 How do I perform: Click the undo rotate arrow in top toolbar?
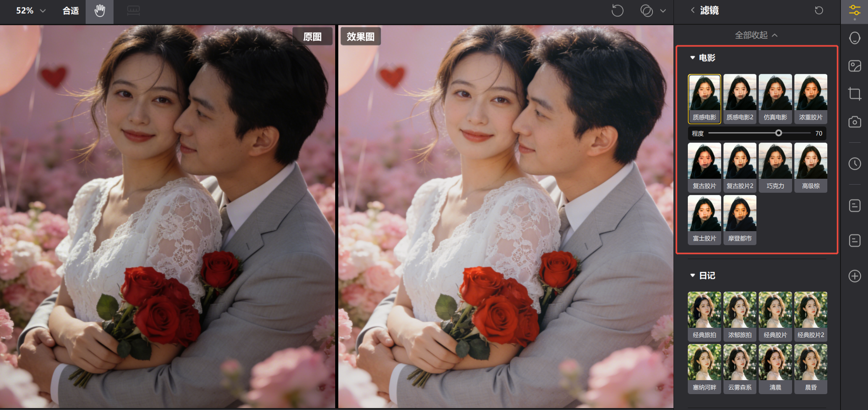pos(617,11)
